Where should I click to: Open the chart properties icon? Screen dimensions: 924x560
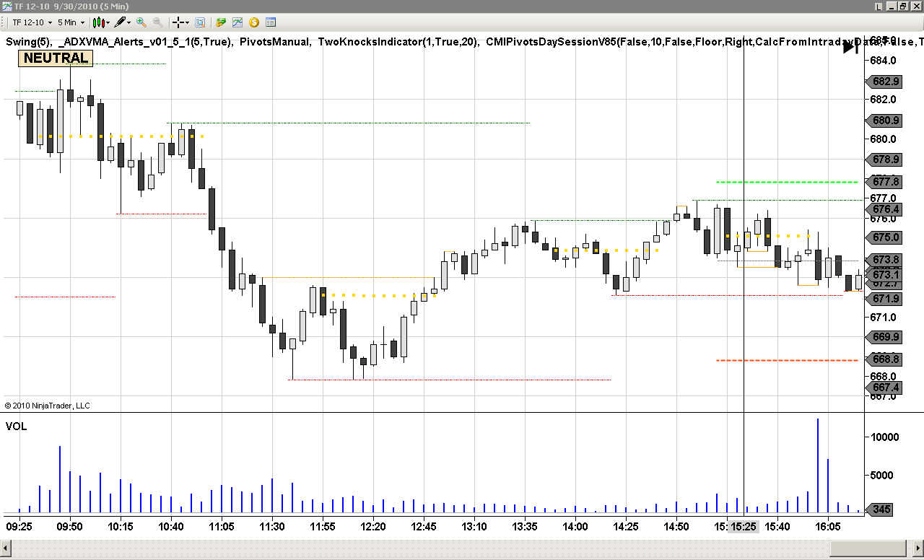click(271, 22)
